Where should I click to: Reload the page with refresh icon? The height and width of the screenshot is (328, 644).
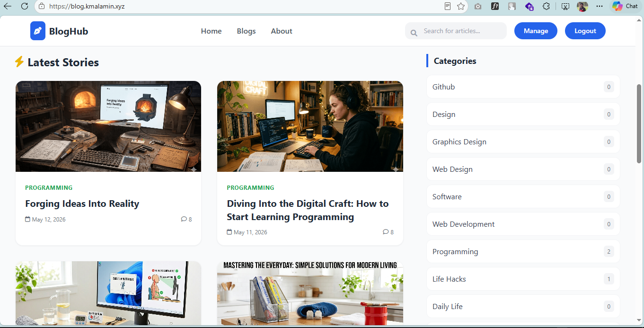coord(25,6)
